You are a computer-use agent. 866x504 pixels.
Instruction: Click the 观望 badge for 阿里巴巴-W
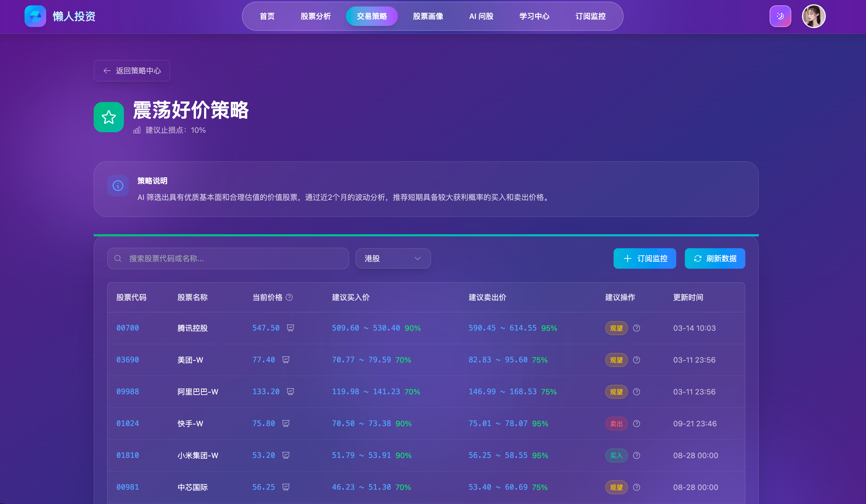[616, 392]
